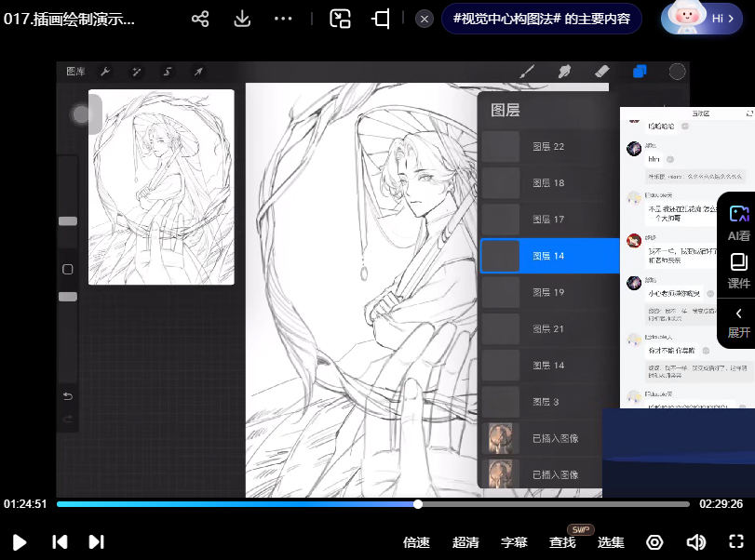Skip to the next video

(96, 542)
